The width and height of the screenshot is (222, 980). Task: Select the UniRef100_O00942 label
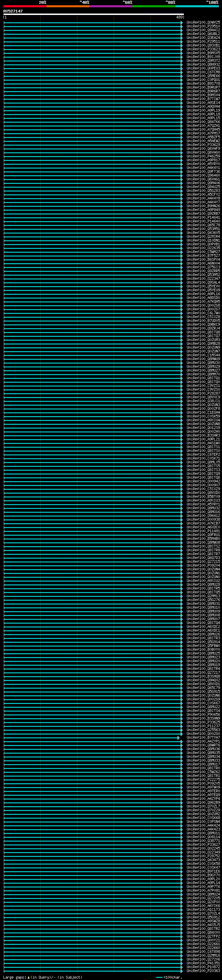[203, 481]
